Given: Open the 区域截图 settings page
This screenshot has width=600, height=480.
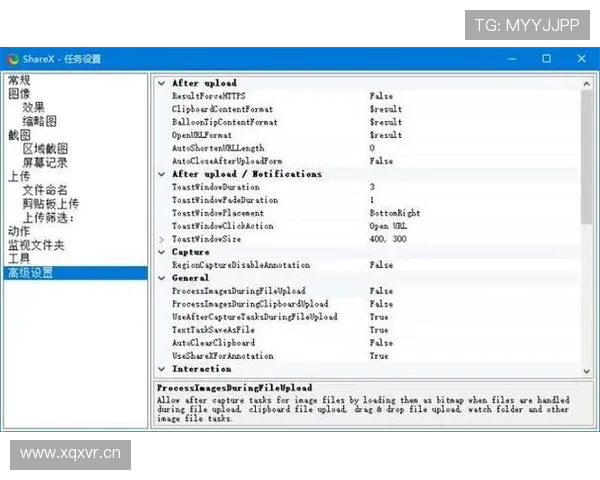Looking at the screenshot, I should tap(45, 149).
